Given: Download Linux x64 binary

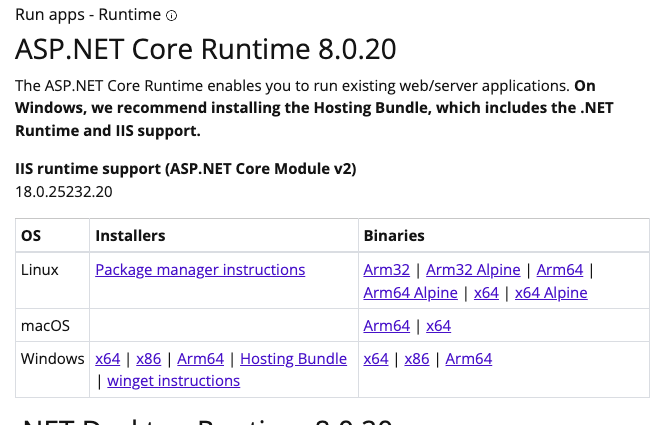Looking at the screenshot, I should tap(486, 293).
